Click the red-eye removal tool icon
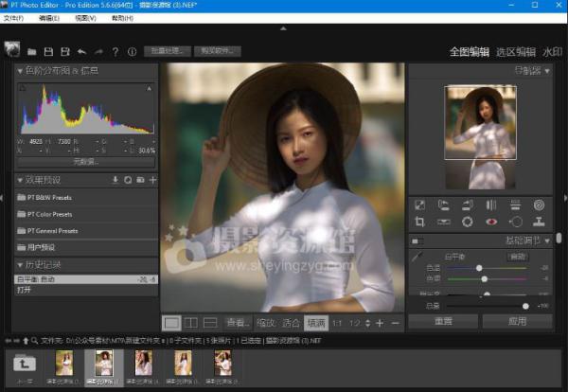The image size is (568, 392). (491, 222)
